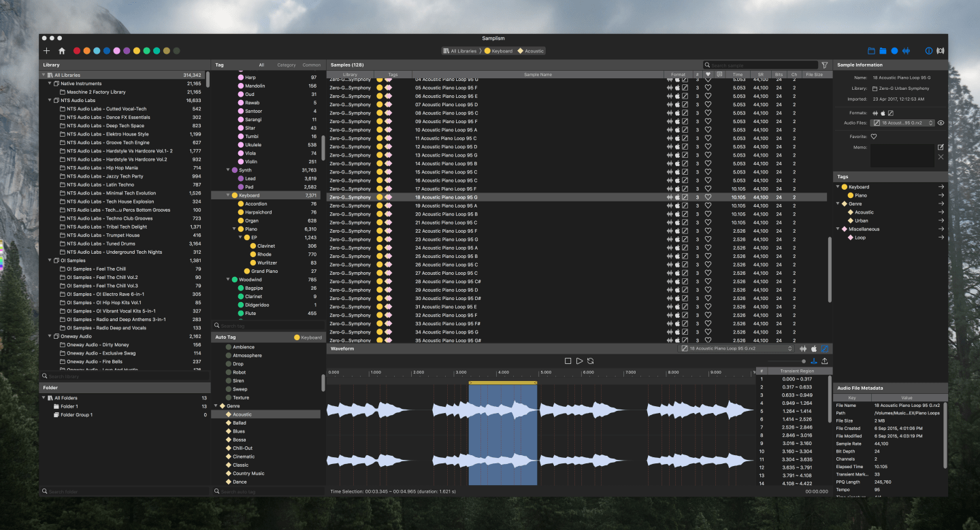Toggle the Favorite heart in Sample Information
The image size is (980, 530).
(x=874, y=136)
